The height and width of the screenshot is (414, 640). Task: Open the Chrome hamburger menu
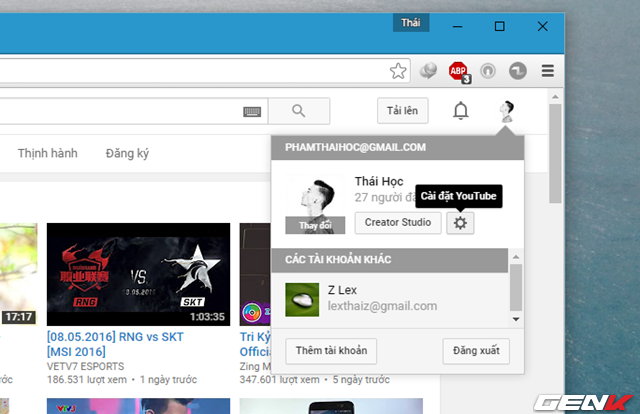click(547, 71)
